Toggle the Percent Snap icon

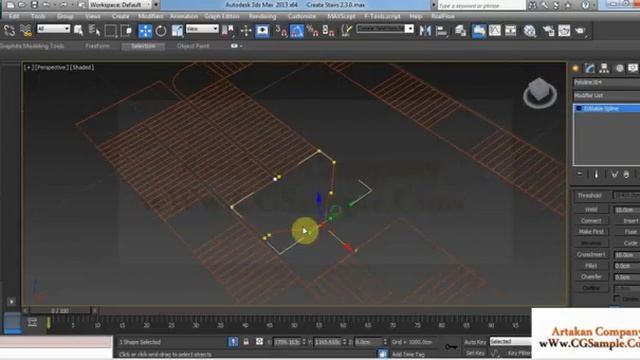tap(313, 31)
